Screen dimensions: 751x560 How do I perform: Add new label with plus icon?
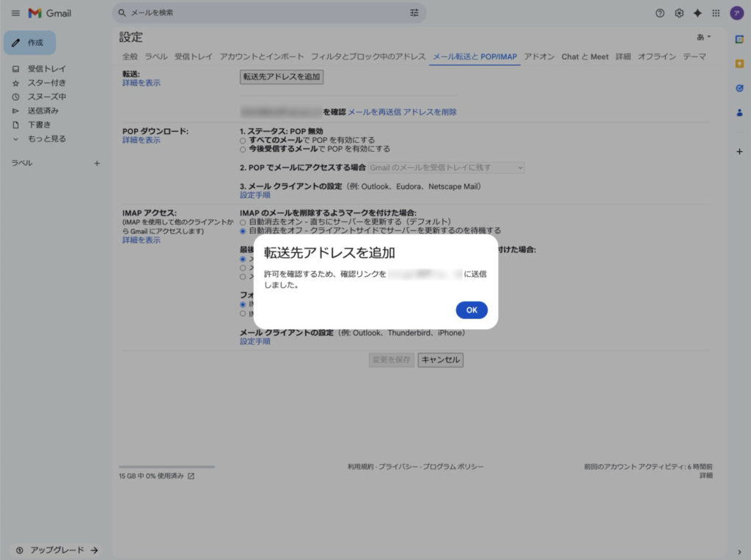pos(97,163)
